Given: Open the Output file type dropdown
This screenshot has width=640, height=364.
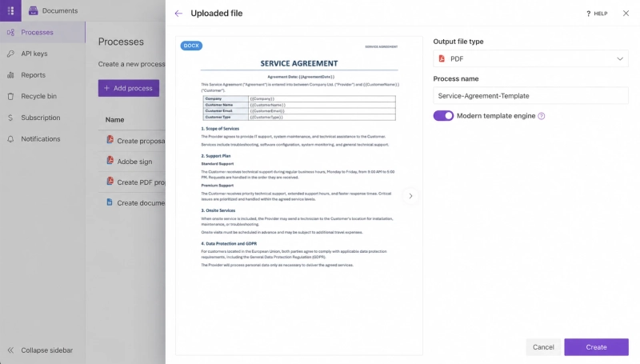Looking at the screenshot, I should point(530,58).
